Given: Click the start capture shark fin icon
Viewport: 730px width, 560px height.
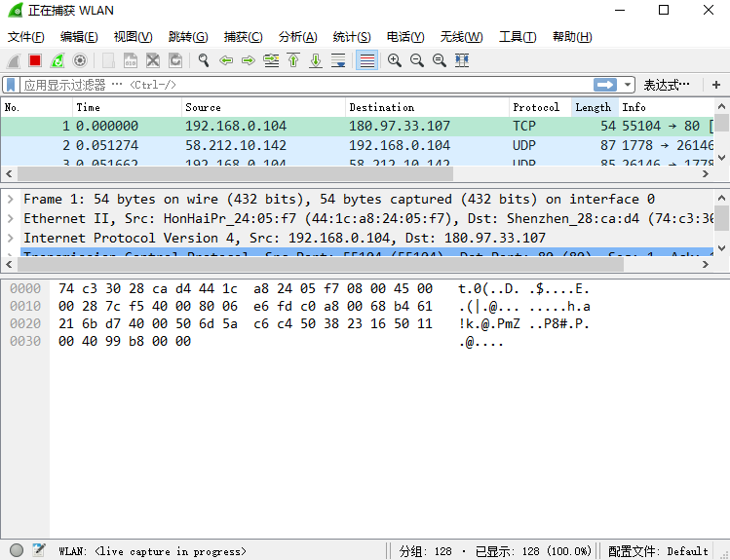Looking at the screenshot, I should coord(14,60).
